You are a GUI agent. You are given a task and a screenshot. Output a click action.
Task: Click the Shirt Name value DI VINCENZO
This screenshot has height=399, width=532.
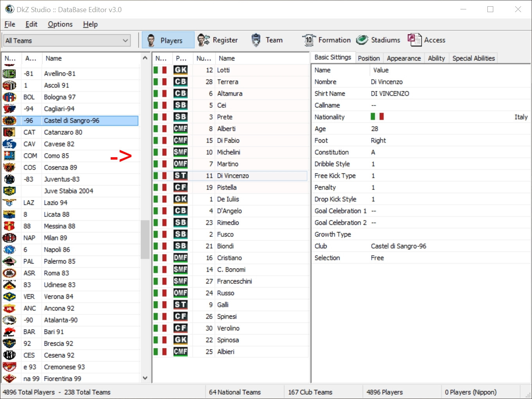tap(390, 93)
